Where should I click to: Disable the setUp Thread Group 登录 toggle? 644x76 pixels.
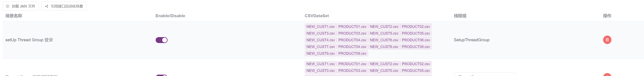162,40
